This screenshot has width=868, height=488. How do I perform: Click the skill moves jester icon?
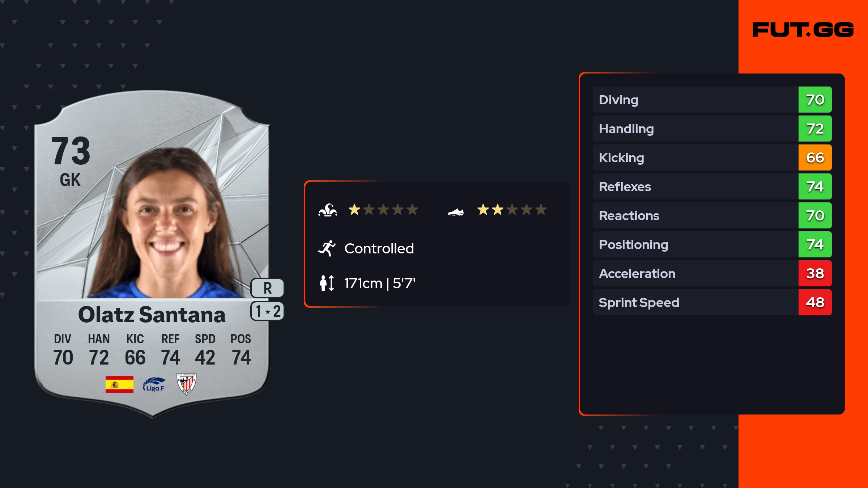(328, 210)
